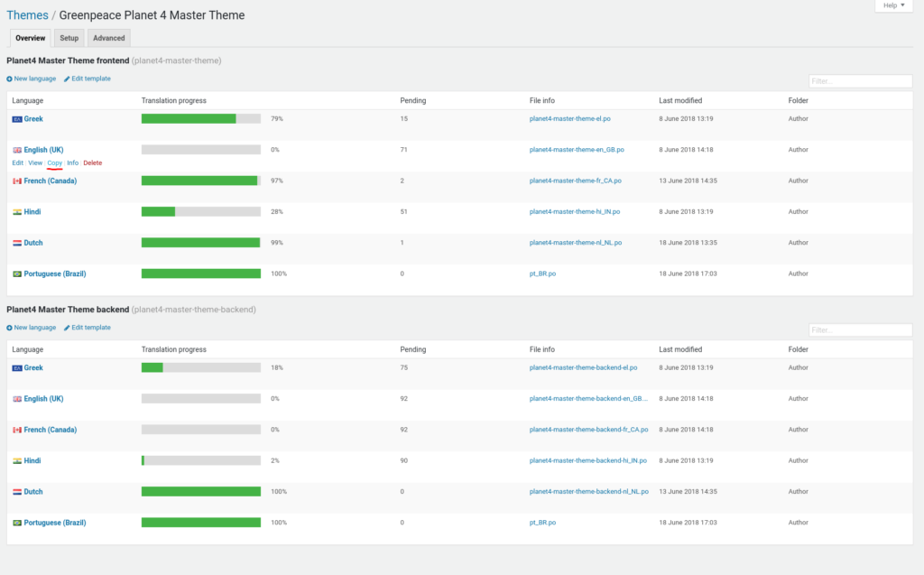Click the Brazil flag icon in frontend table
Screen dimensions: 924x575
pyautogui.click(x=17, y=274)
